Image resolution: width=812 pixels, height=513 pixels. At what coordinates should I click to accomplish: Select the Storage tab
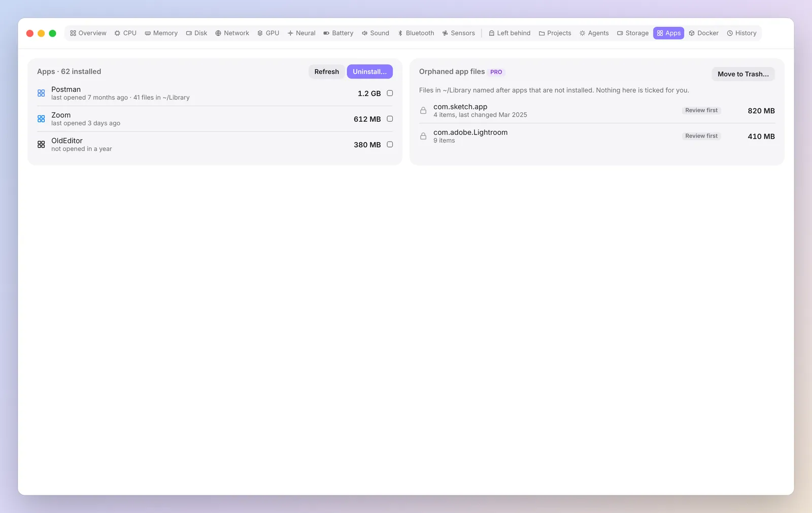click(633, 33)
